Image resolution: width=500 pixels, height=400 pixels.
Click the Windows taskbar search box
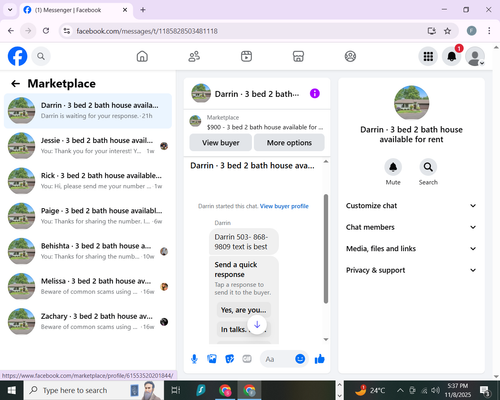(x=93, y=390)
